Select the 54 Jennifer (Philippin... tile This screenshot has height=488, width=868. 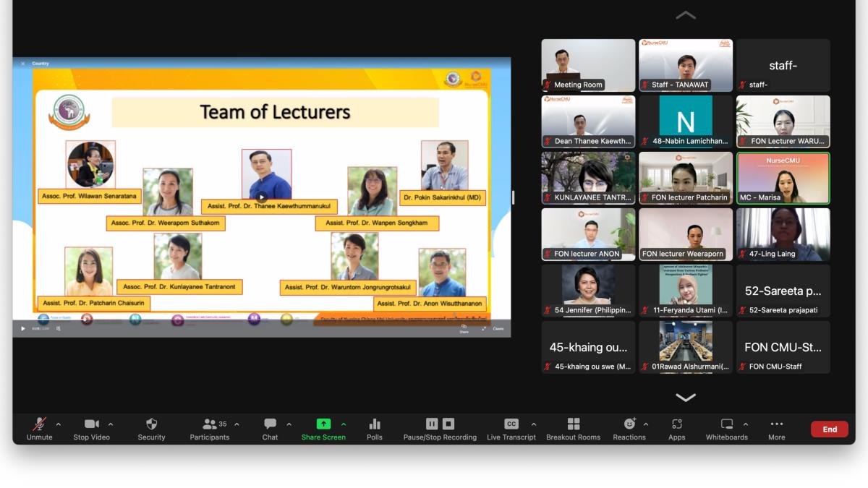tap(589, 291)
